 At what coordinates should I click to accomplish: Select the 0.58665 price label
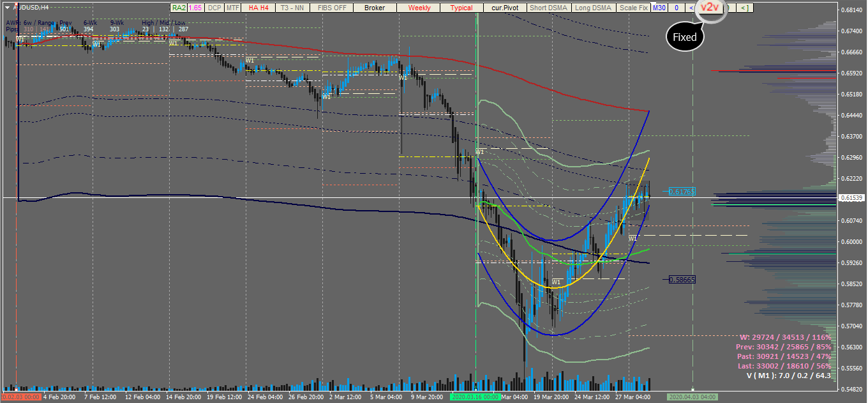click(682, 280)
